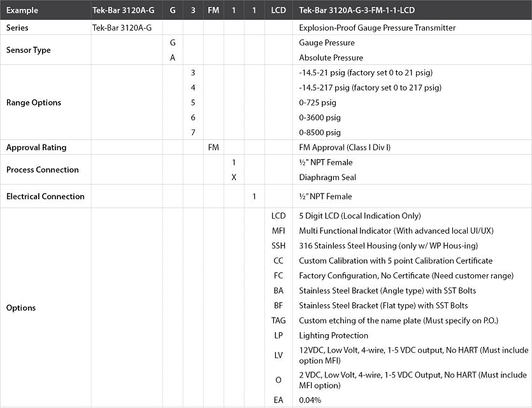Select the 'BA' option code
This screenshot has height=408, width=532.
tap(278, 290)
